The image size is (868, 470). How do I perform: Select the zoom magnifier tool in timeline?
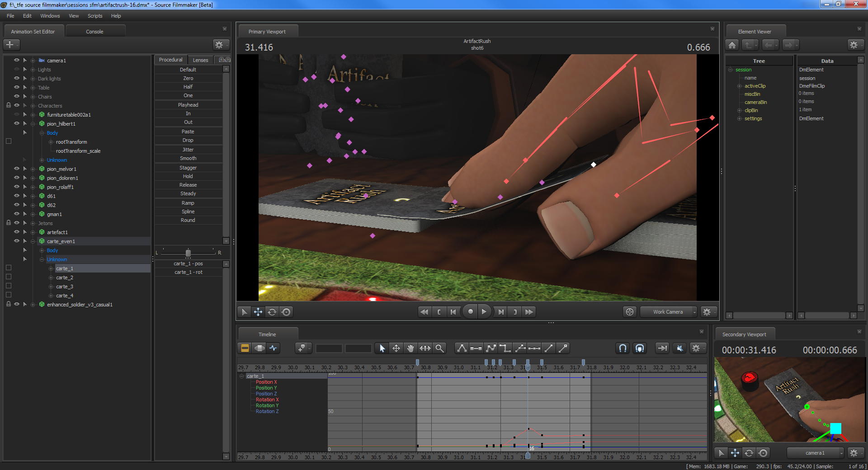(x=439, y=348)
